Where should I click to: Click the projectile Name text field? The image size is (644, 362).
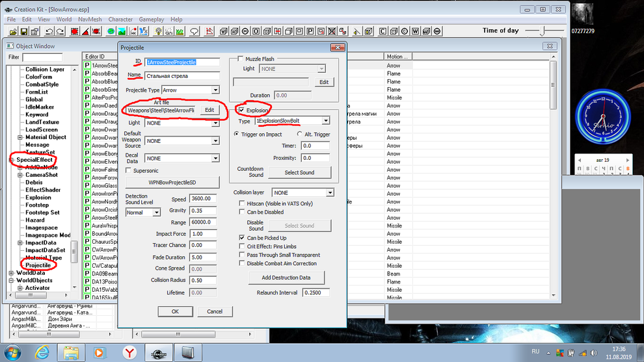point(182,76)
